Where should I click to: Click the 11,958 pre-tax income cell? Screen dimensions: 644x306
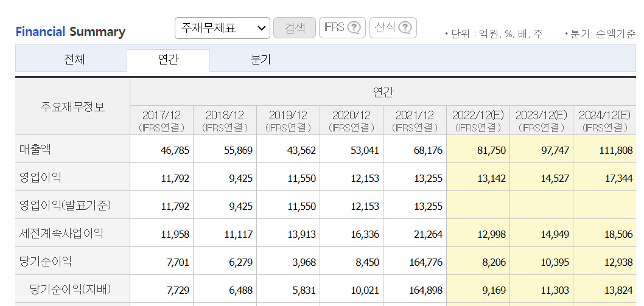[x=161, y=233]
